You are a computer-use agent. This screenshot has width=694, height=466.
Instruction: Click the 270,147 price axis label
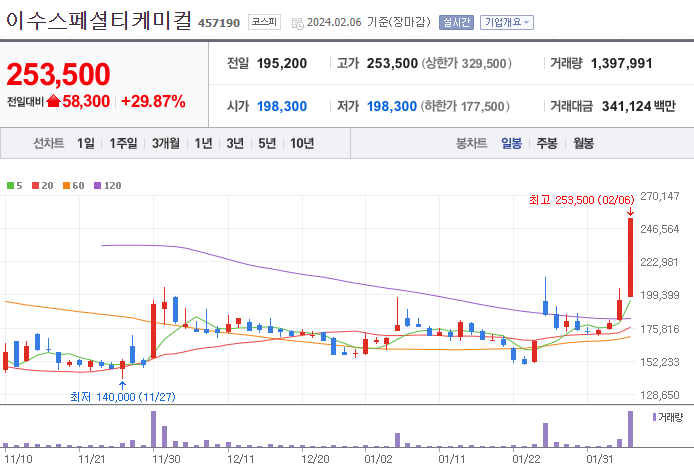(659, 196)
